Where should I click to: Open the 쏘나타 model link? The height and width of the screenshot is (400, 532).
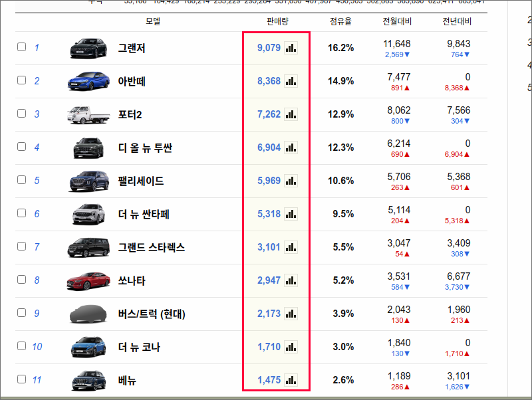[x=132, y=280]
